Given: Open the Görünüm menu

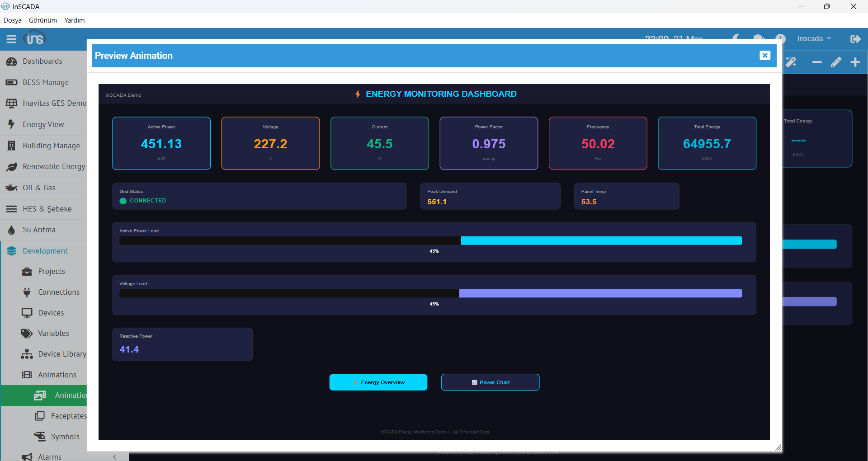Looking at the screenshot, I should [43, 20].
